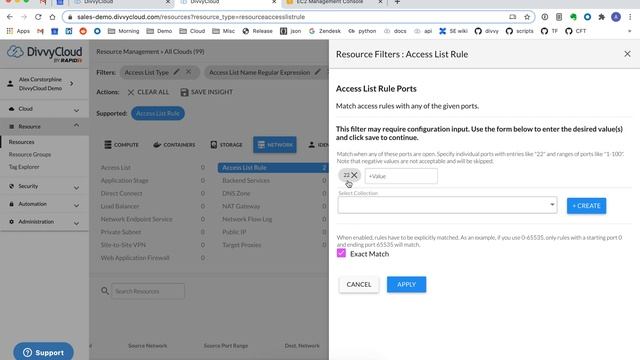The image size is (640, 360).
Task: Remove the Access List Type filter
Action: 189,72
